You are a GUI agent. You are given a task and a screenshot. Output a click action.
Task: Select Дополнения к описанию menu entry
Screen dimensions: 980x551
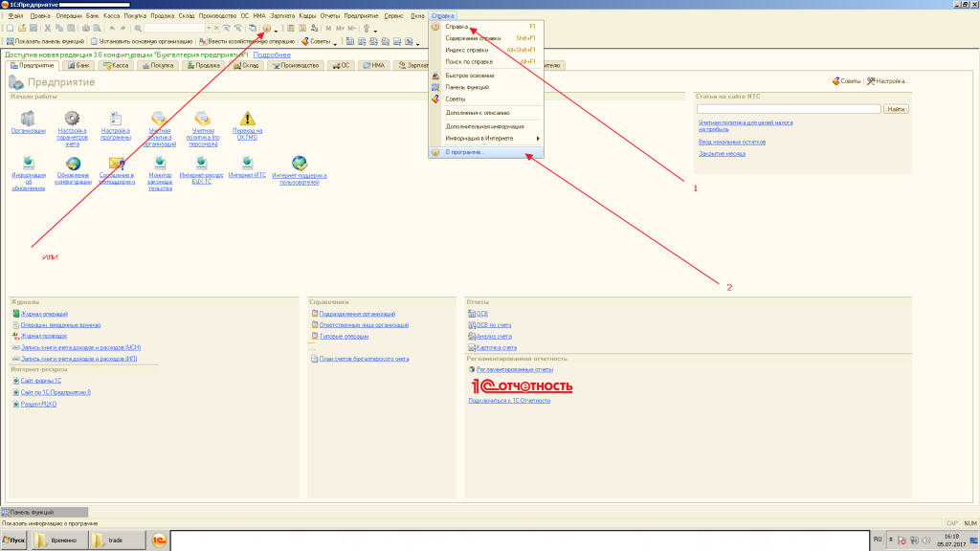[485, 113]
